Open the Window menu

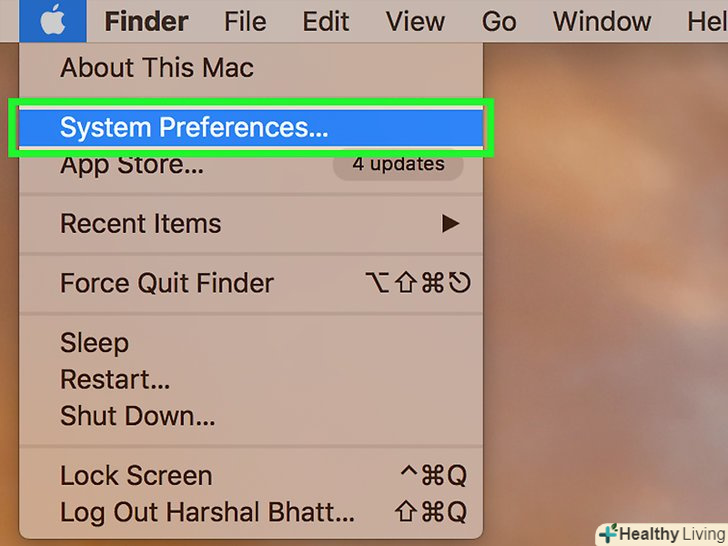602,21
